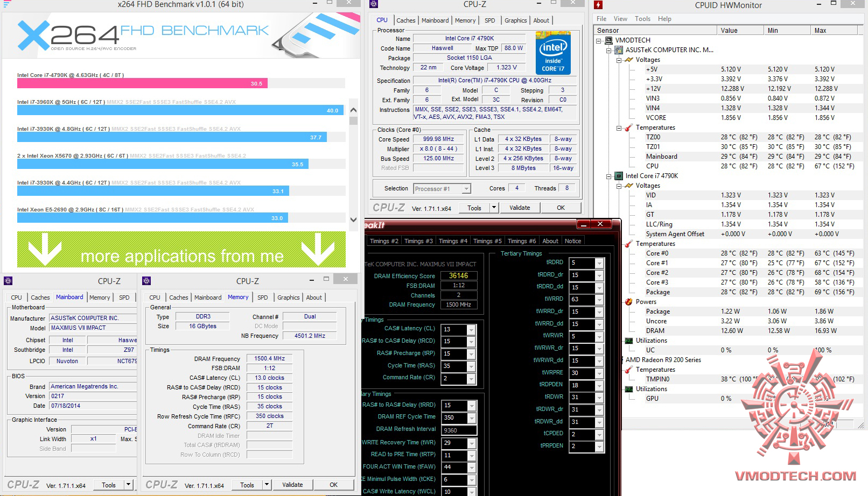The height and width of the screenshot is (496, 868).
Task: Click Validate in the Memory CPU-Z window
Action: [292, 485]
